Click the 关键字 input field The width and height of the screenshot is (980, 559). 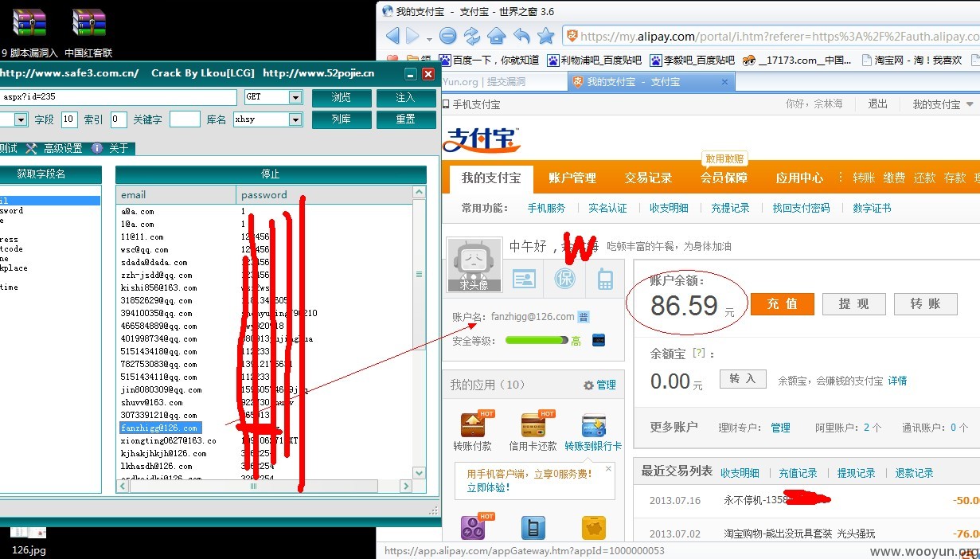click(185, 119)
